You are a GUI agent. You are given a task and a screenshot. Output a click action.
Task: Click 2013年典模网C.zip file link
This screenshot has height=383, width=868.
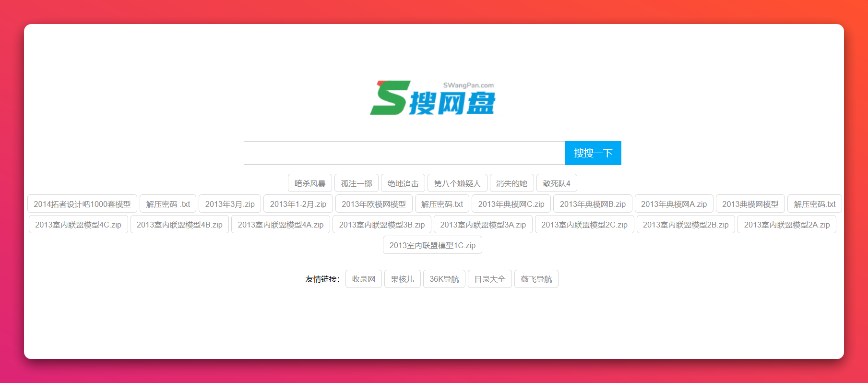(511, 204)
